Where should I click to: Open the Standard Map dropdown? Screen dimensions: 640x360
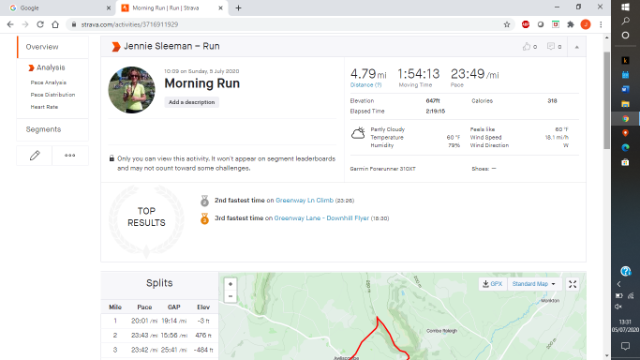tap(534, 284)
